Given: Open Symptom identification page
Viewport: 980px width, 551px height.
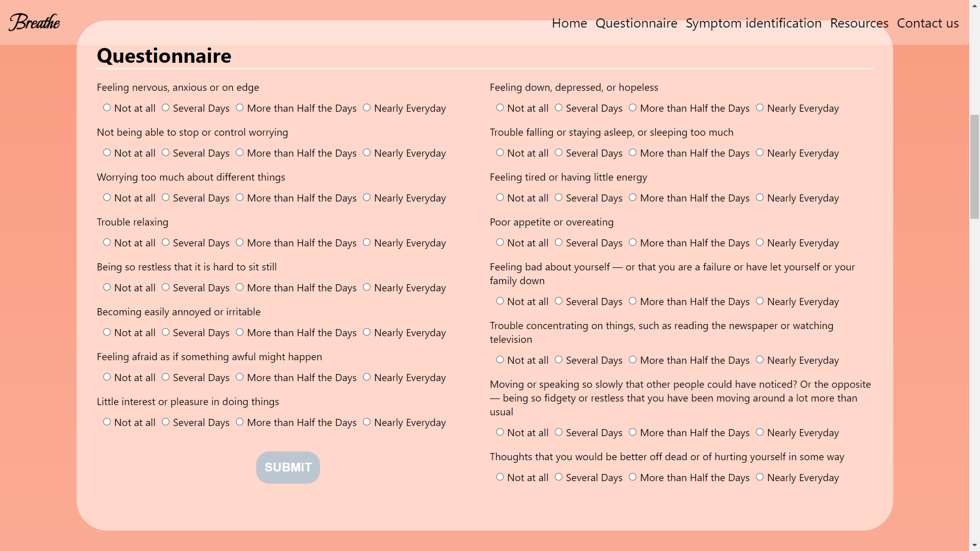Looking at the screenshot, I should (x=753, y=23).
